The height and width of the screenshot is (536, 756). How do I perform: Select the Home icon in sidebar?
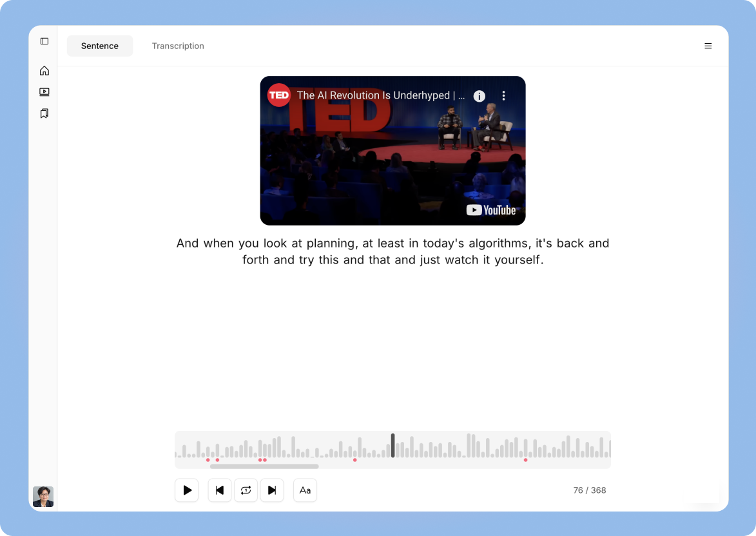point(44,71)
